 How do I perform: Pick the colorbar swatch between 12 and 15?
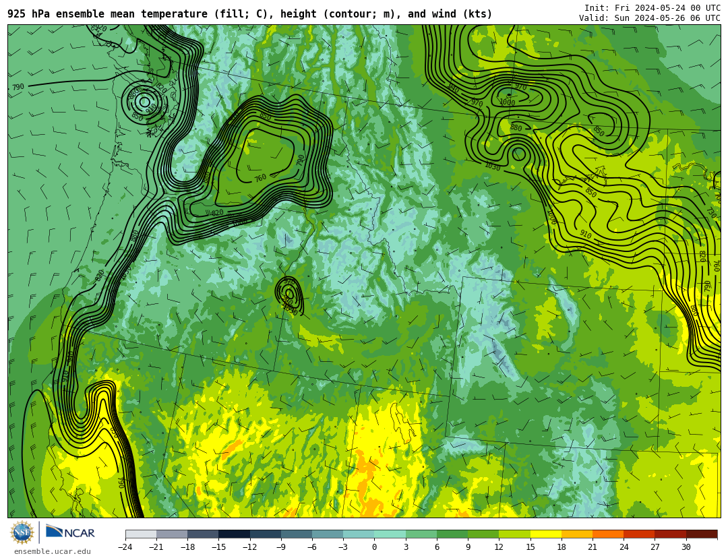coord(514,534)
